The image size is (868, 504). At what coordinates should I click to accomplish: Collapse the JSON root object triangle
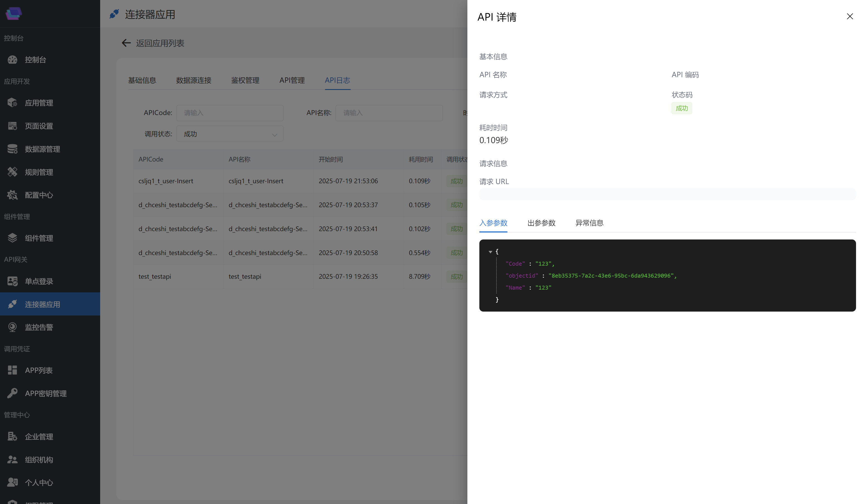click(x=490, y=252)
